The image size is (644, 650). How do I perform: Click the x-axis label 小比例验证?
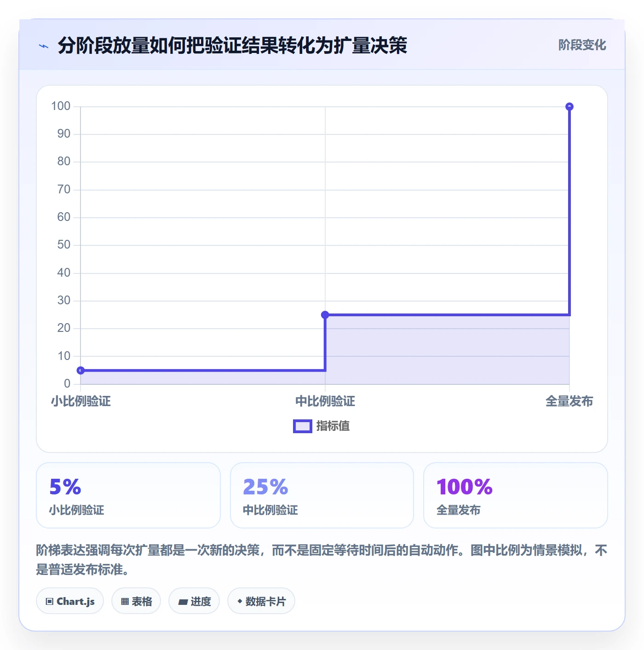tap(81, 401)
